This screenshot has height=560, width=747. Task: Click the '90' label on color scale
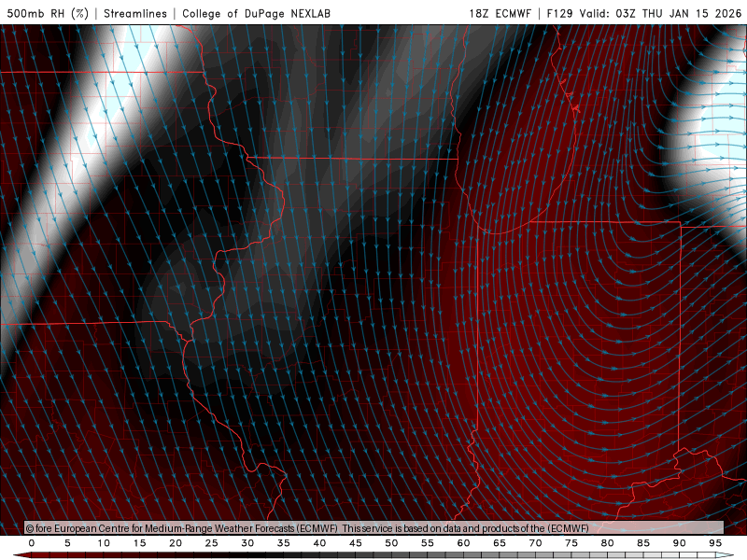pos(680,543)
